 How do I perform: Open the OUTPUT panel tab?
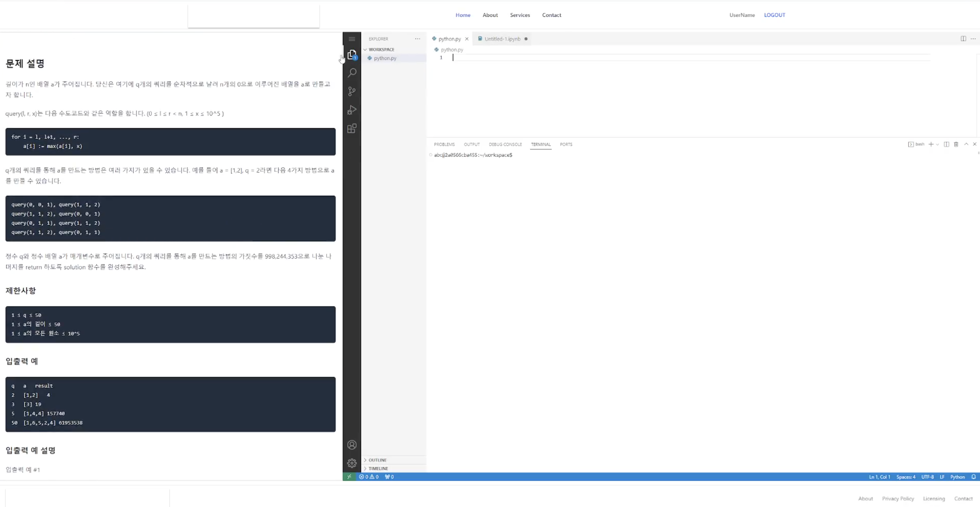pos(471,144)
